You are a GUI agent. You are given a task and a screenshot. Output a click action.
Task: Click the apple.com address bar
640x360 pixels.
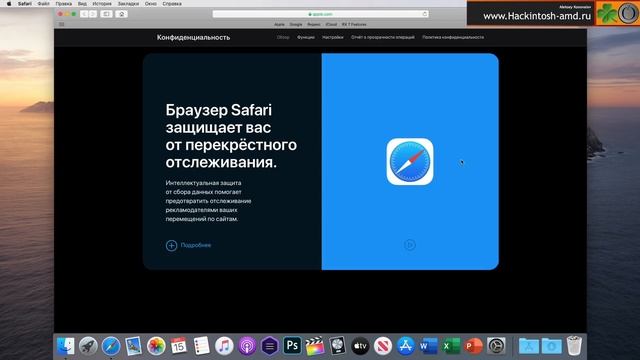(x=320, y=14)
